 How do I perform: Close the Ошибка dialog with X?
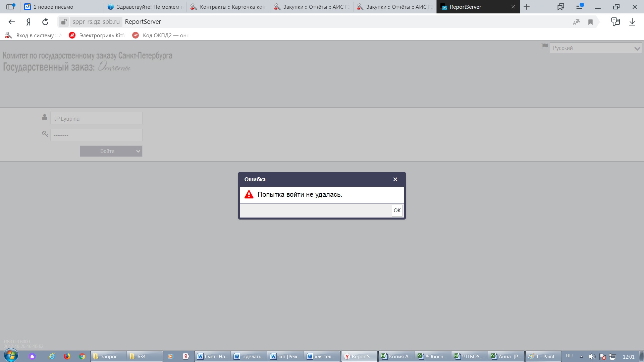point(395,179)
